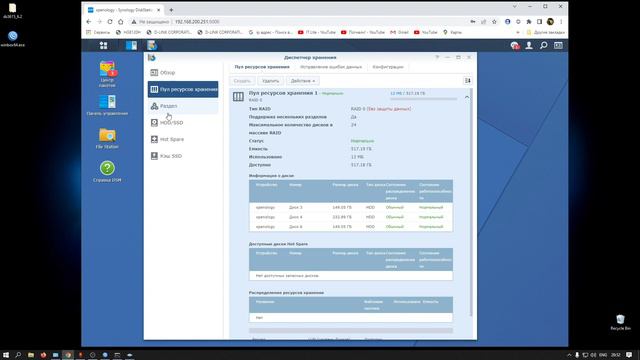Open browser home page

click(x=120, y=22)
